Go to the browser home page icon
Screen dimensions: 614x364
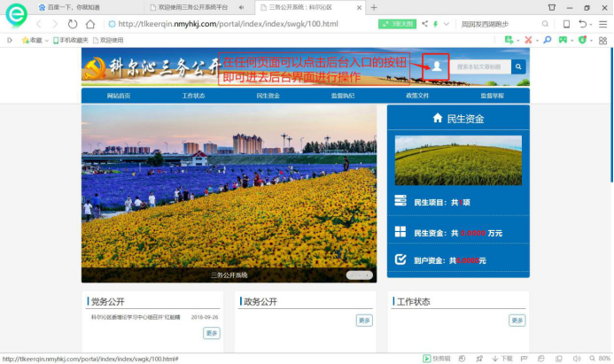(x=90, y=24)
